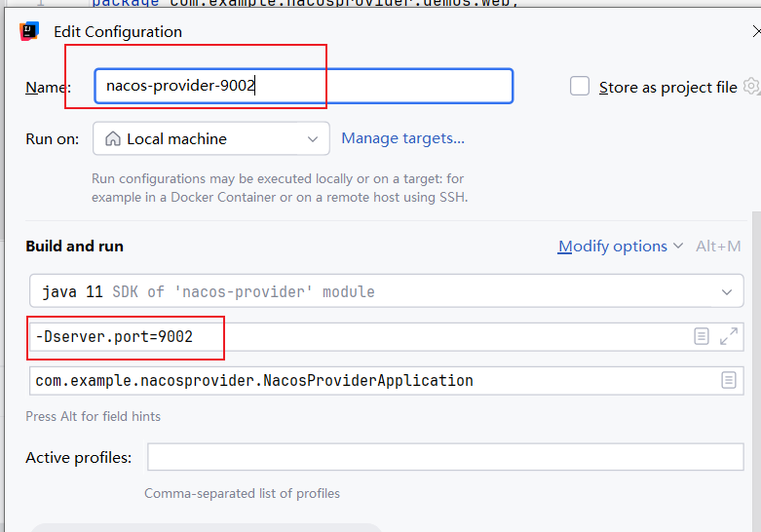Click the NacosProviderApplication main class field
The image size is (761, 532).
[x=370, y=380]
